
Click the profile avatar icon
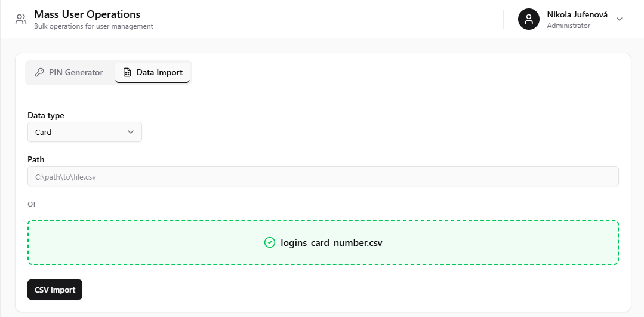tap(529, 19)
